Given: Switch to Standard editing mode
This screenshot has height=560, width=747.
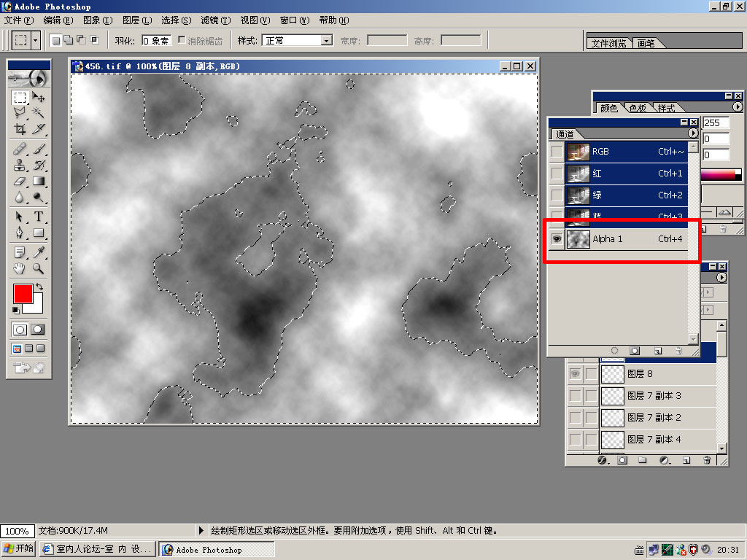Looking at the screenshot, I should [x=20, y=329].
